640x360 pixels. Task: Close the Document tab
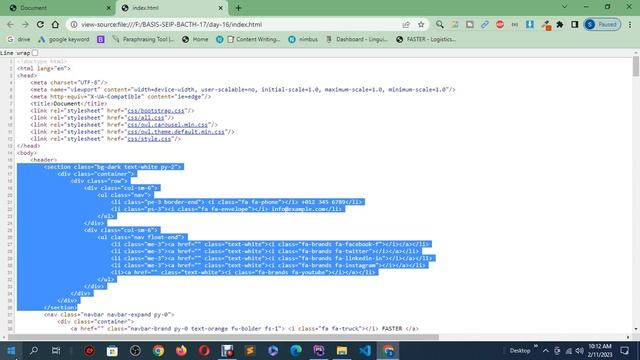[109, 8]
